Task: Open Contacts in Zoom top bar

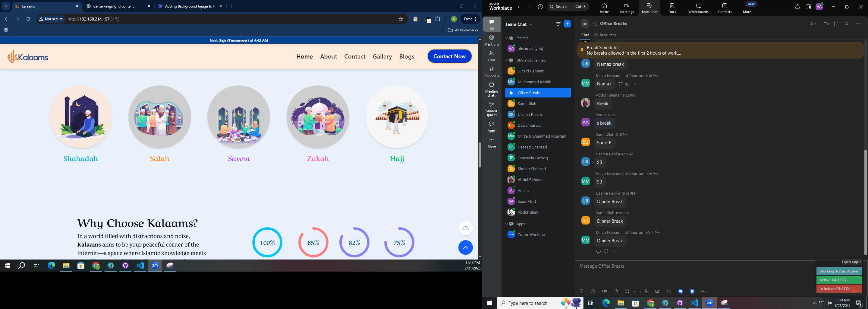Action: (725, 8)
